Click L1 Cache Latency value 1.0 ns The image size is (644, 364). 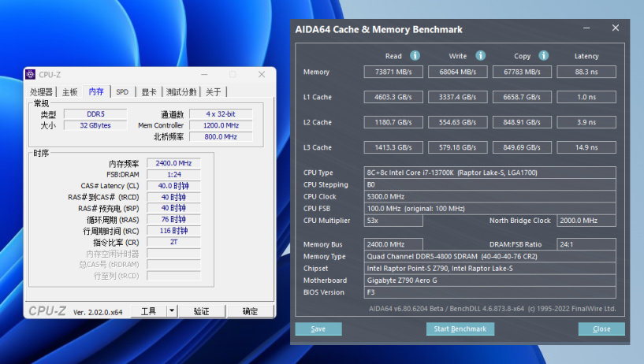[x=586, y=97]
